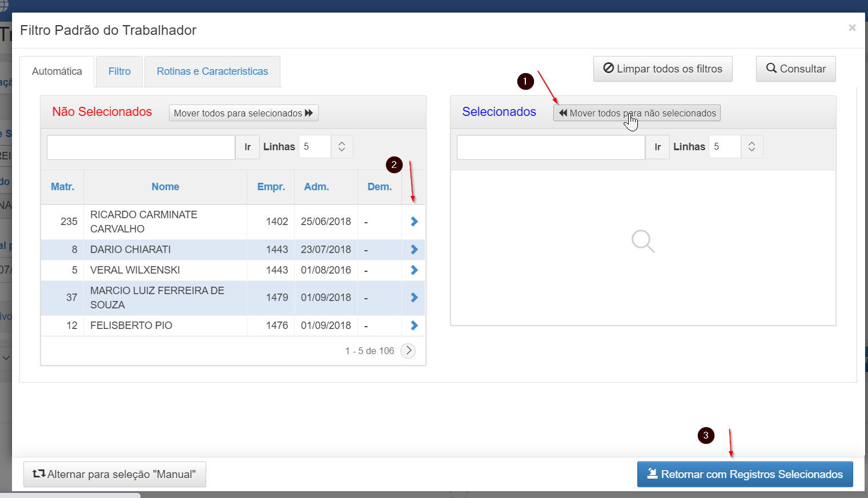This screenshot has height=498, width=868.
Task: Switch to the Automática tab
Action: [57, 71]
